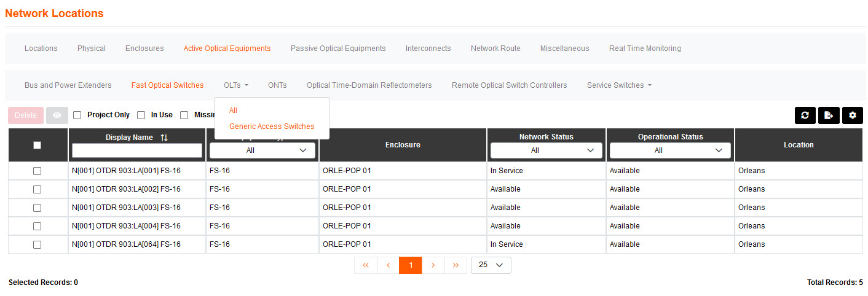868x296 pixels.
Task: Click N[001] OTDR 903:LA[064] FS-16 cell
Action: [137, 244]
